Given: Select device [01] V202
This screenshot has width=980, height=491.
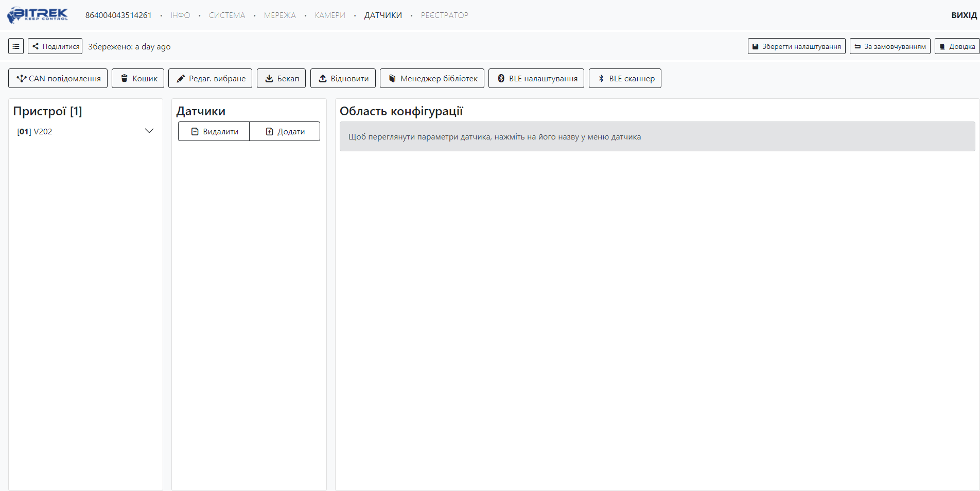Looking at the screenshot, I should [35, 132].
